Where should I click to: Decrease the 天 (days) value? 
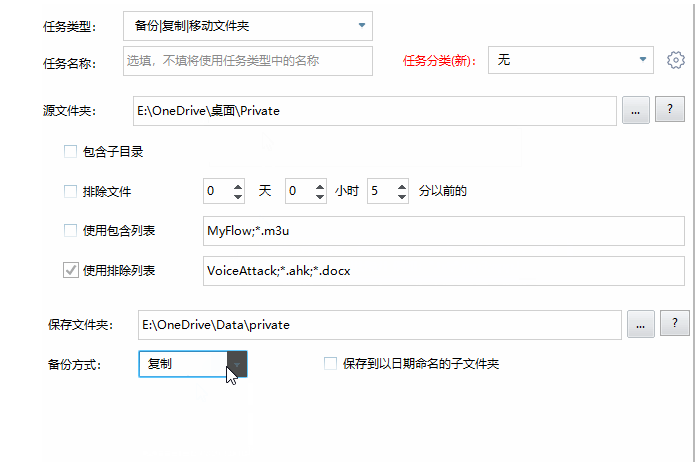tap(238, 196)
